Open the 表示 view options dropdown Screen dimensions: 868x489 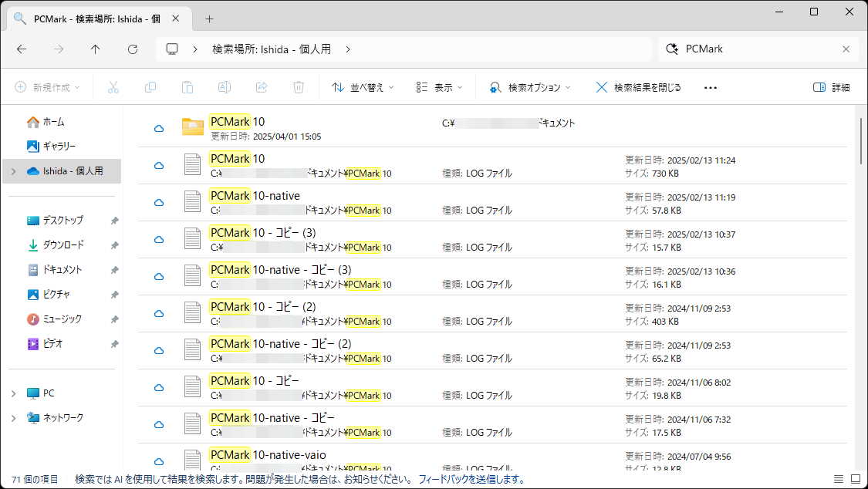pyautogui.click(x=437, y=87)
